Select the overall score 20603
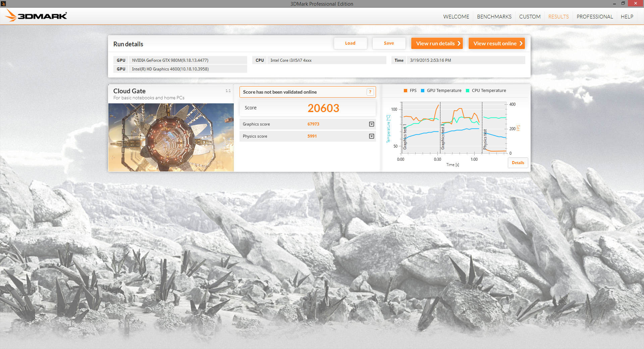The width and height of the screenshot is (644, 349). [323, 108]
